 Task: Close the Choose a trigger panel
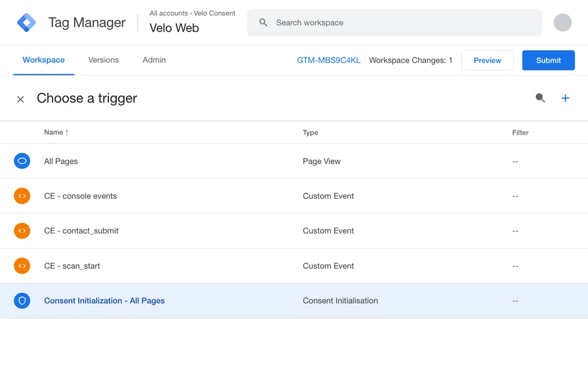coord(21,99)
